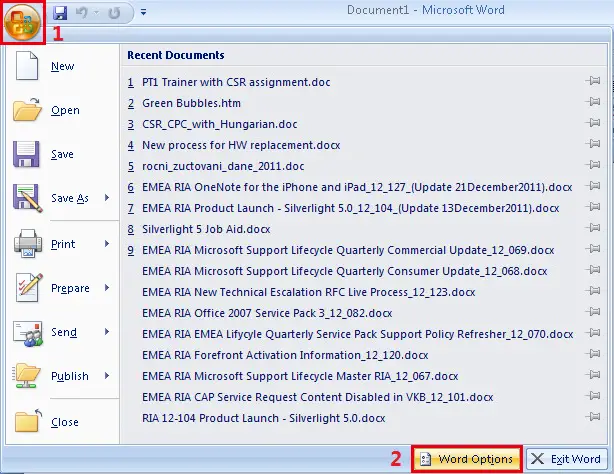Select the Save As menu label
Image resolution: width=614 pixels, height=474 pixels.
tap(70, 198)
